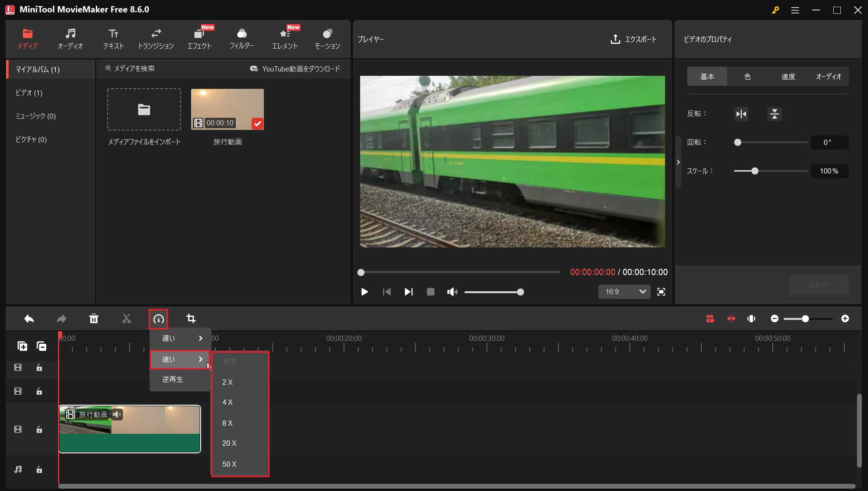Image resolution: width=868 pixels, height=491 pixels.
Task: Click the undo arrow icon
Action: pos(29,318)
